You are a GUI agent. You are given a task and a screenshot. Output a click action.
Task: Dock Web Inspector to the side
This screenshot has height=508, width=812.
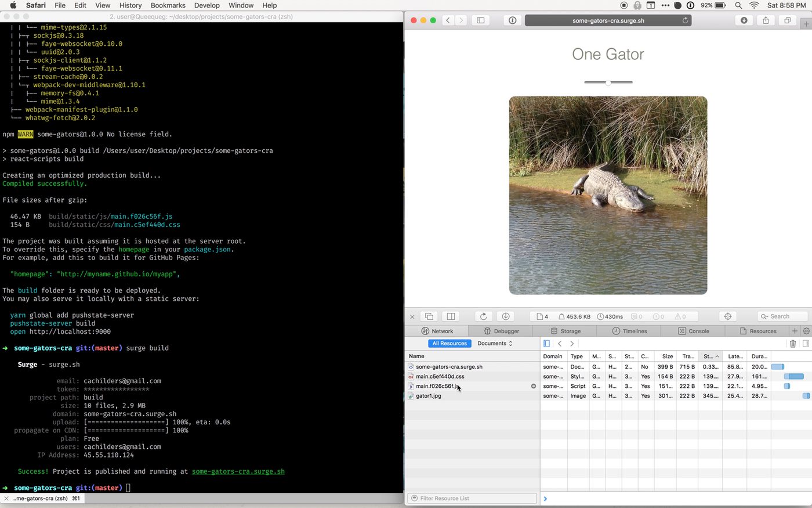[x=451, y=316]
